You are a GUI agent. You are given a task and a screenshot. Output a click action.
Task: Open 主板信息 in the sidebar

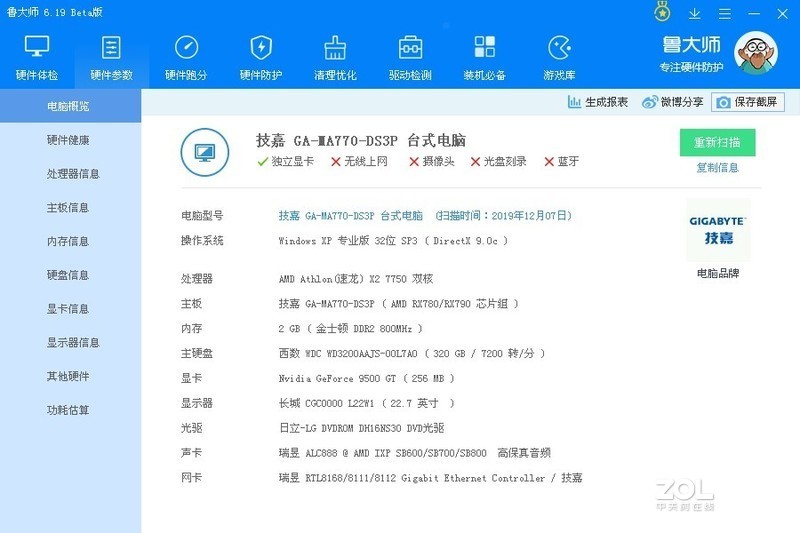pos(68,207)
